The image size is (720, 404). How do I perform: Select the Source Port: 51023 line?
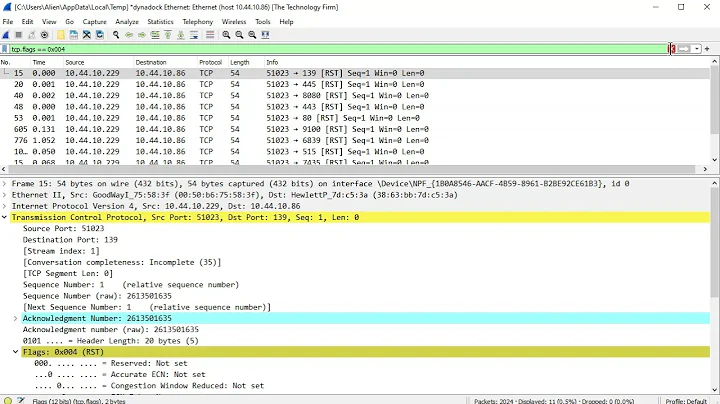click(x=63, y=229)
